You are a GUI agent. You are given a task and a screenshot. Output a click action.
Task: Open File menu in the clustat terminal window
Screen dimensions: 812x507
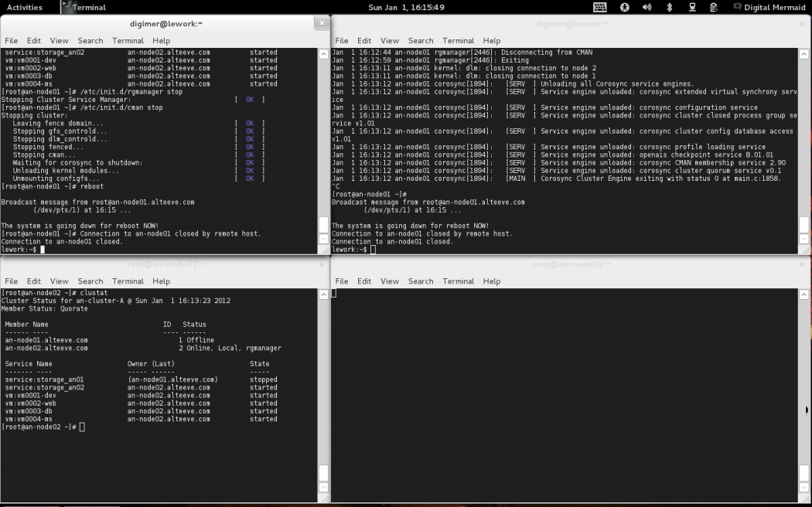(11, 281)
